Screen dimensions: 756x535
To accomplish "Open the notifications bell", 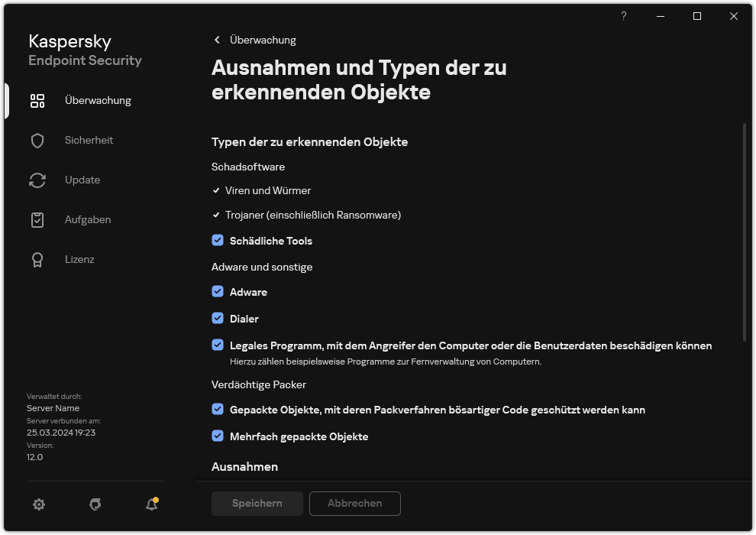I will click(150, 504).
